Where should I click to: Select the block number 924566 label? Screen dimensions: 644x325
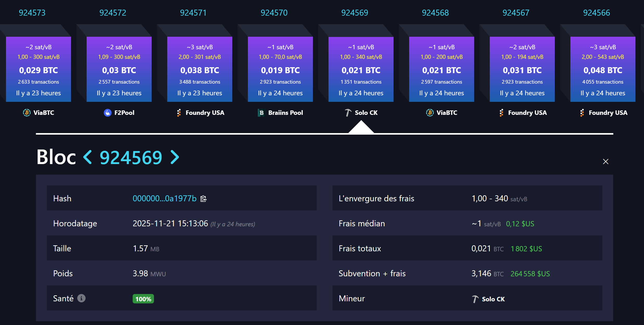coord(596,12)
